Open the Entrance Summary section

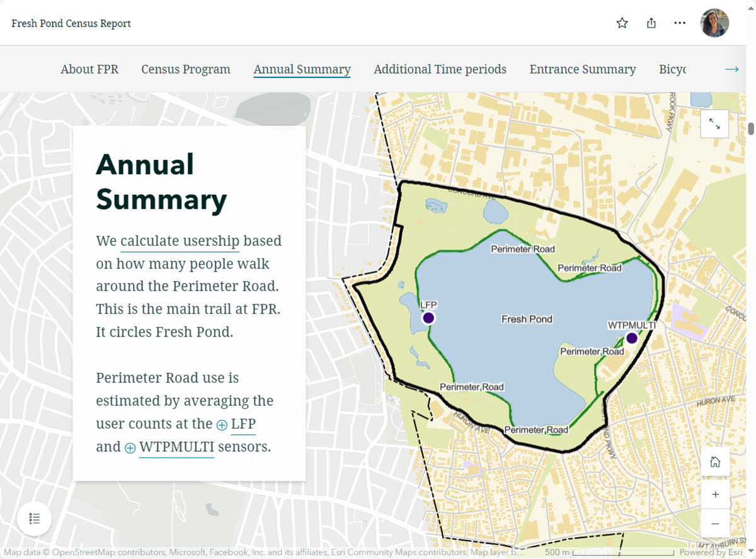pos(582,69)
